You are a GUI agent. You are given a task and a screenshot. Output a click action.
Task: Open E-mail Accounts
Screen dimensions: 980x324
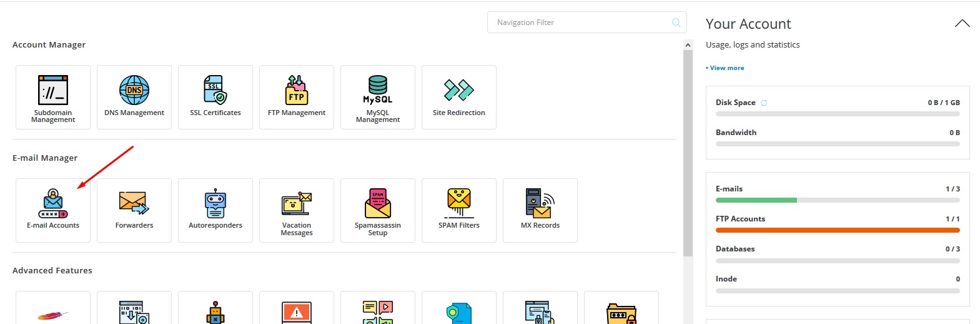53,210
